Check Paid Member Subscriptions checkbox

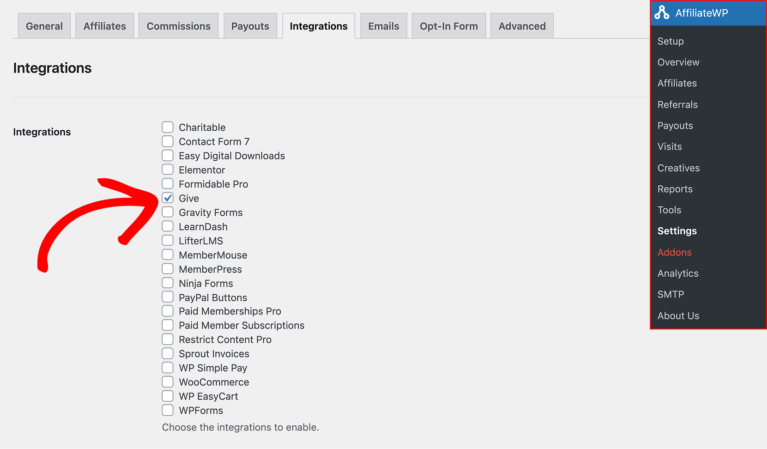tap(168, 325)
